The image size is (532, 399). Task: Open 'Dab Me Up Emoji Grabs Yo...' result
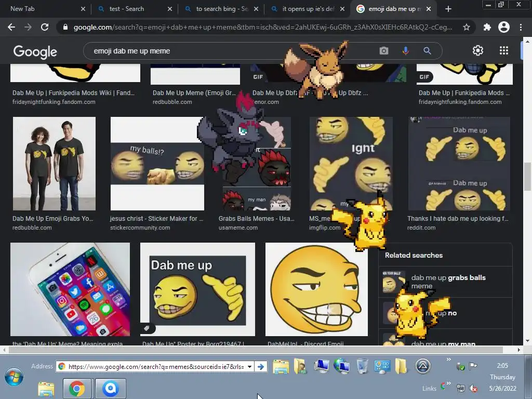[52, 219]
